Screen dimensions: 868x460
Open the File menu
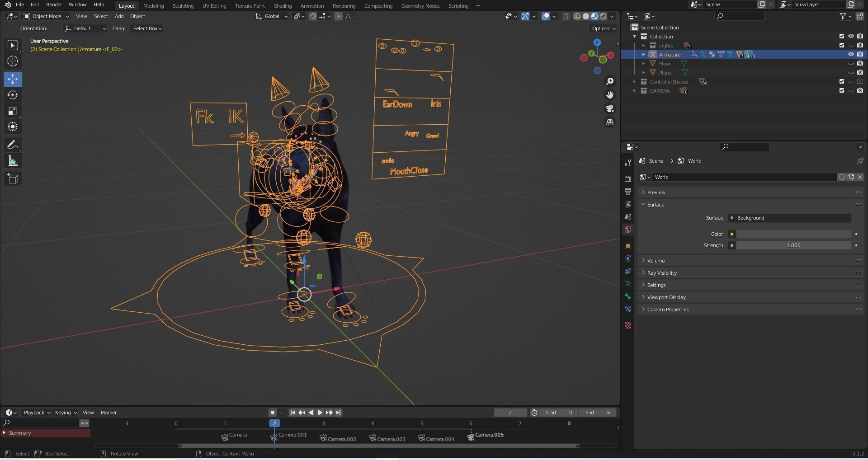[x=20, y=5]
